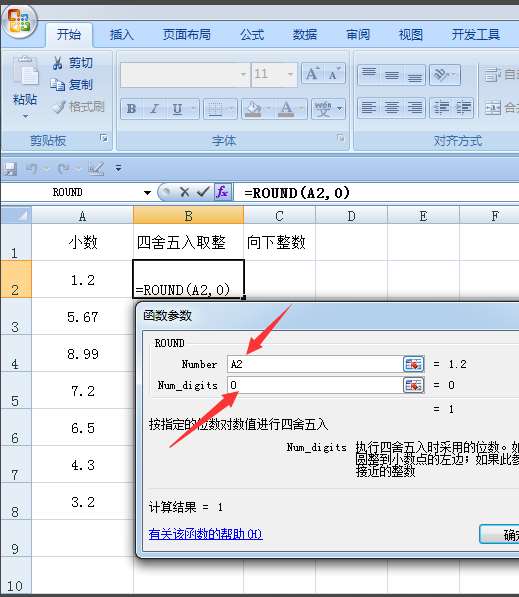
Task: Click the 确定 button in dialog
Action: pyautogui.click(x=500, y=534)
